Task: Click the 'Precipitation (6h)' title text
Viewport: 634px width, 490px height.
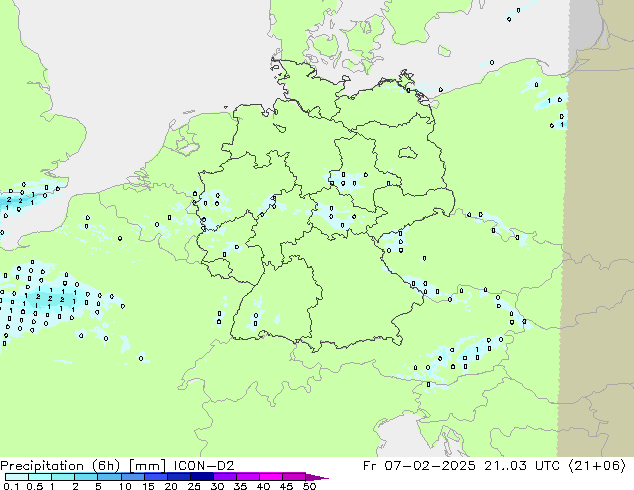Action: click(60, 466)
